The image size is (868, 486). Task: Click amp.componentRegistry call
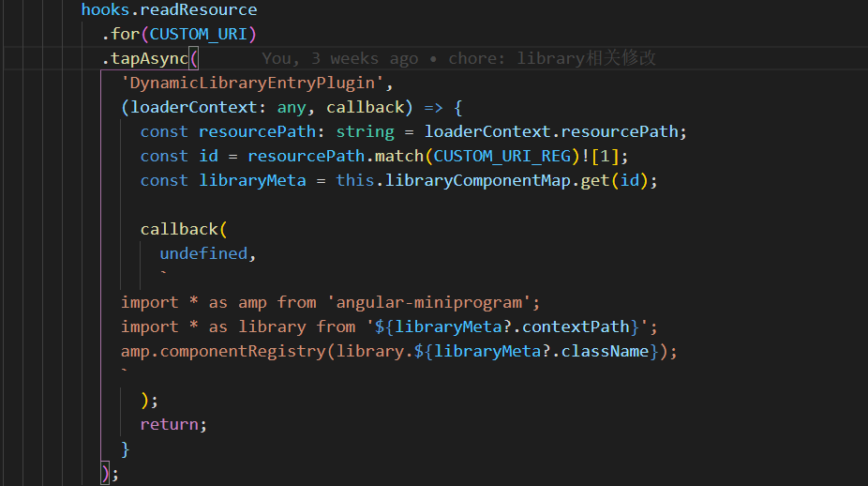(223, 351)
